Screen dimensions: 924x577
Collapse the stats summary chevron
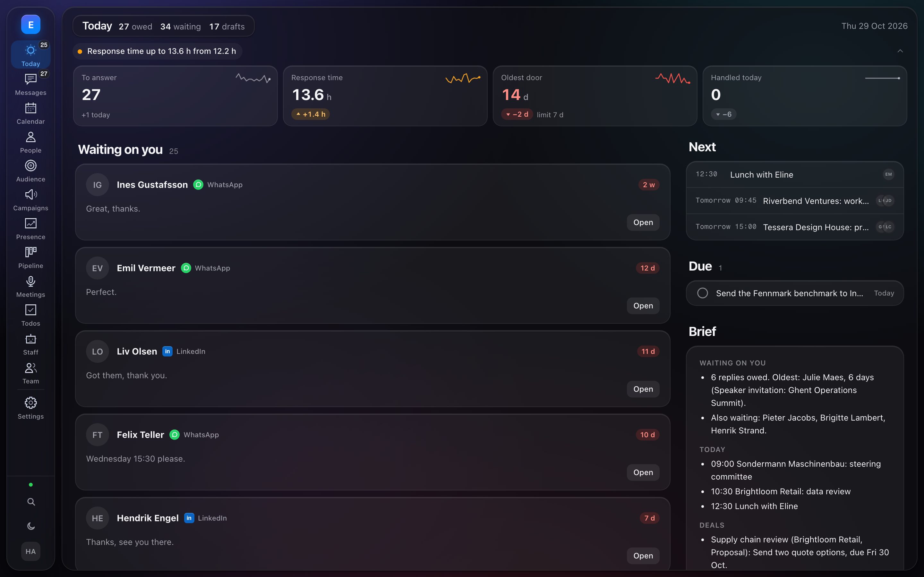pyautogui.click(x=900, y=51)
